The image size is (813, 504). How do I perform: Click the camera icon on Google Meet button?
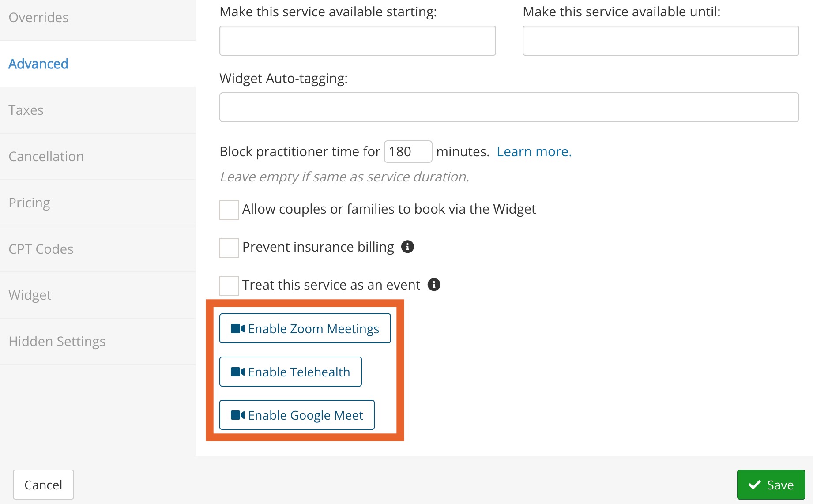pos(237,415)
